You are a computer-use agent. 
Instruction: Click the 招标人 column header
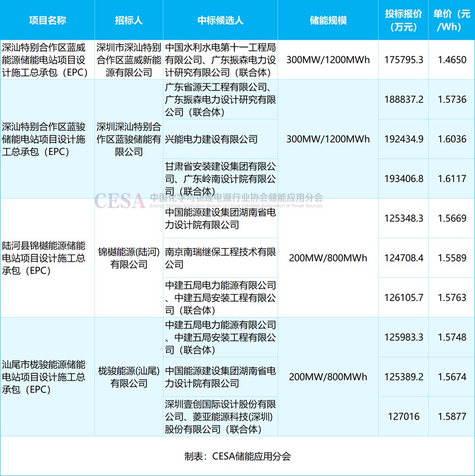tap(129, 20)
